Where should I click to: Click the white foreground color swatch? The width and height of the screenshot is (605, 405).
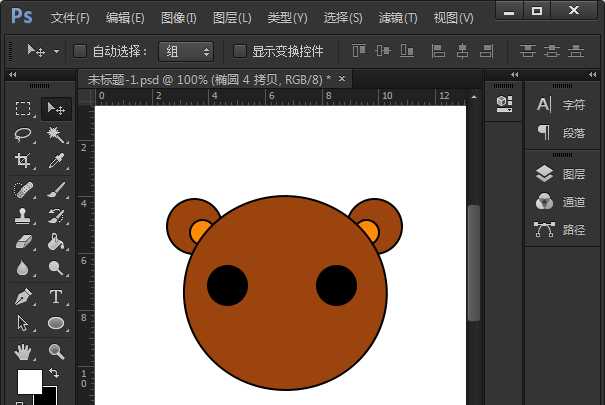coord(29,381)
